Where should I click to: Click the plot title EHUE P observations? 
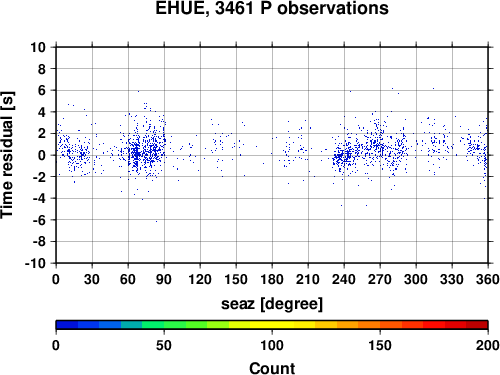(272, 8)
